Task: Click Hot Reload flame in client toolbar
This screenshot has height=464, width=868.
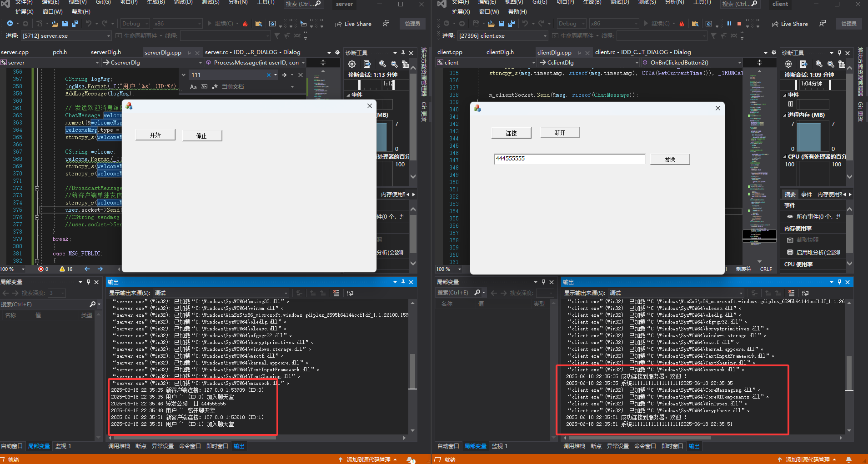Action: click(682, 24)
